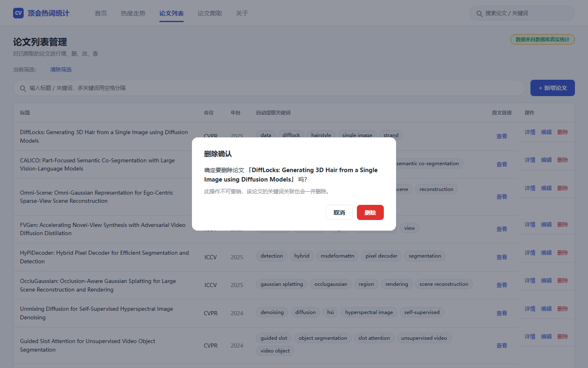Focus the title/keyword filter input
The width and height of the screenshot is (588, 368).
pyautogui.click(x=269, y=88)
